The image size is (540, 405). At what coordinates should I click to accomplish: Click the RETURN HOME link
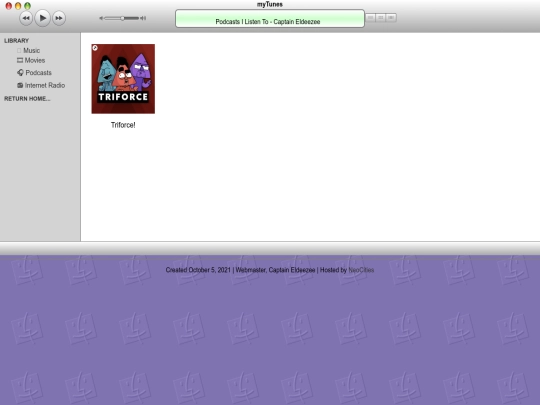[27, 99]
